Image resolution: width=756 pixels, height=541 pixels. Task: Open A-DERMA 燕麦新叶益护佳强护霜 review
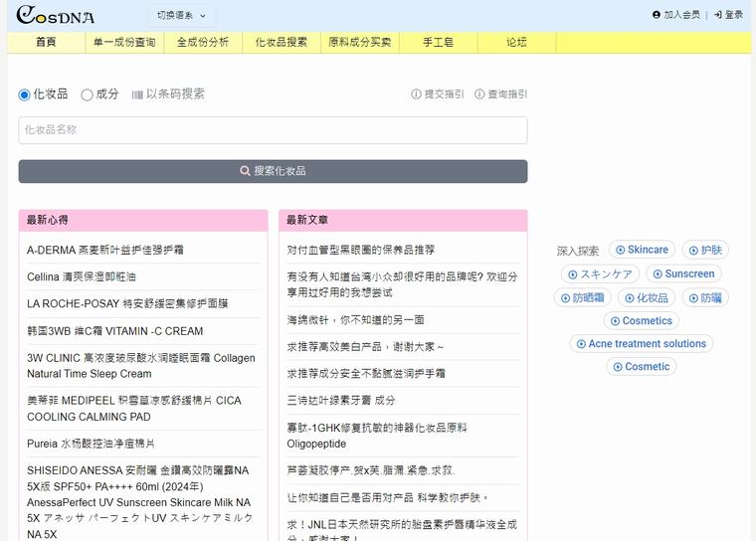click(105, 250)
